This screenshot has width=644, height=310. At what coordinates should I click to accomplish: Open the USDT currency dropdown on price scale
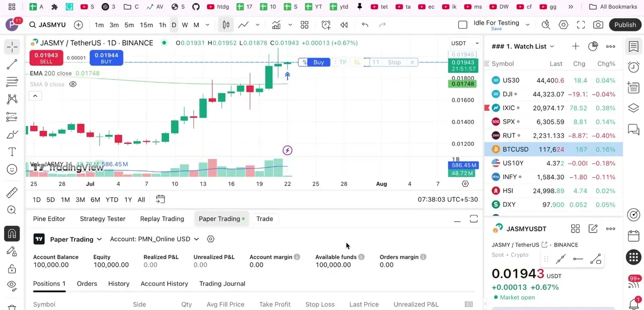tap(465, 43)
